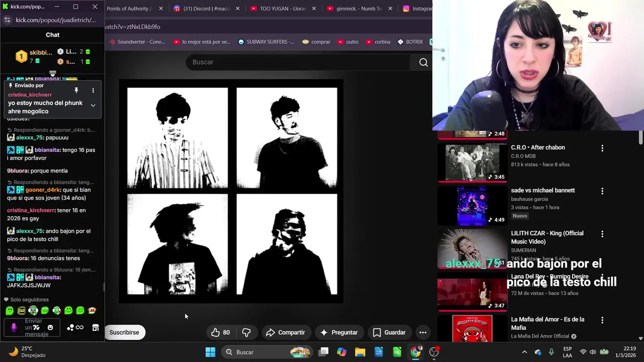The image size is (644, 362).
Task: Focus the YouTube Buscar search field
Action: pyautogui.click(x=298, y=62)
